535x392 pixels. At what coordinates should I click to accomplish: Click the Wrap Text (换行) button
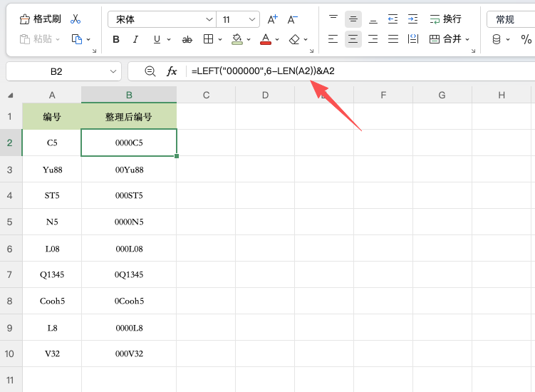pyautogui.click(x=445, y=19)
